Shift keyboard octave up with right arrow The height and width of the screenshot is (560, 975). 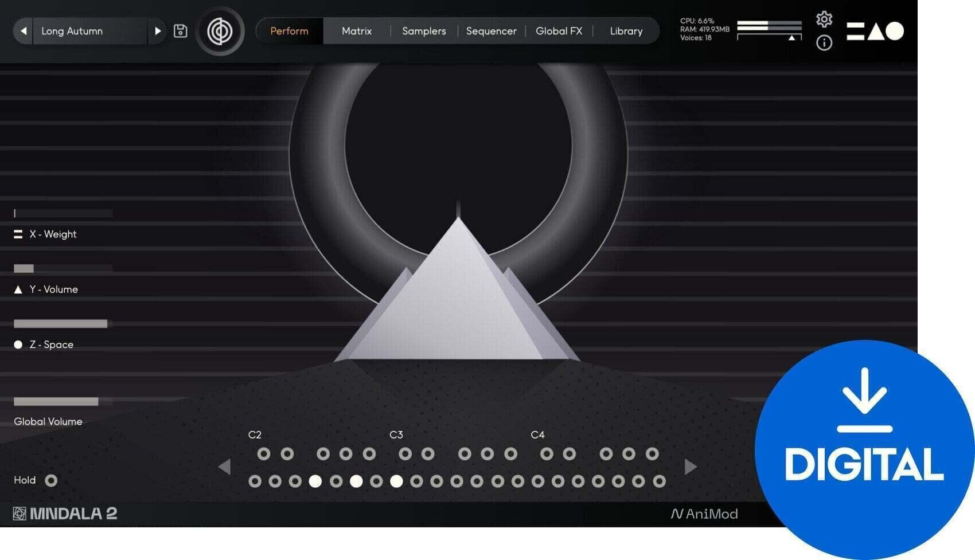pyautogui.click(x=691, y=467)
